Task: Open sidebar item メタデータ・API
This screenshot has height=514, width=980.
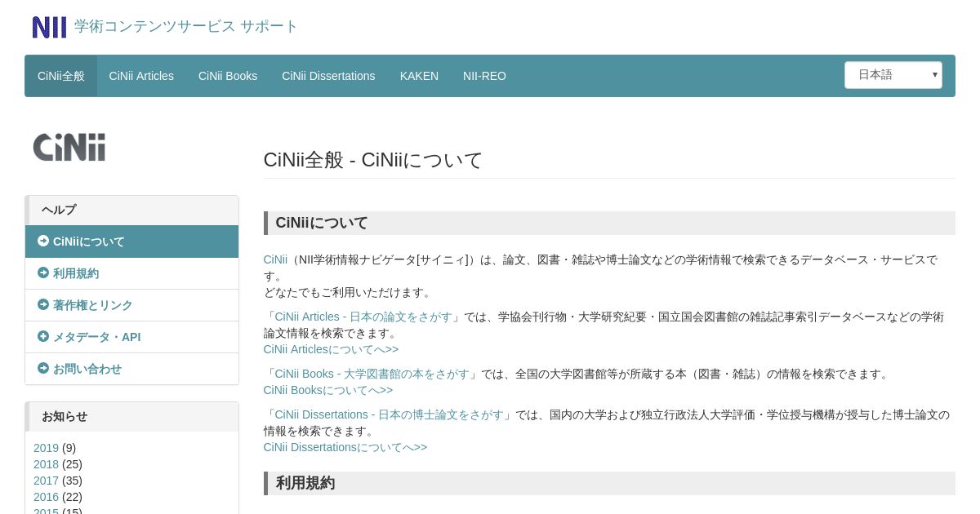Action: [x=131, y=337]
